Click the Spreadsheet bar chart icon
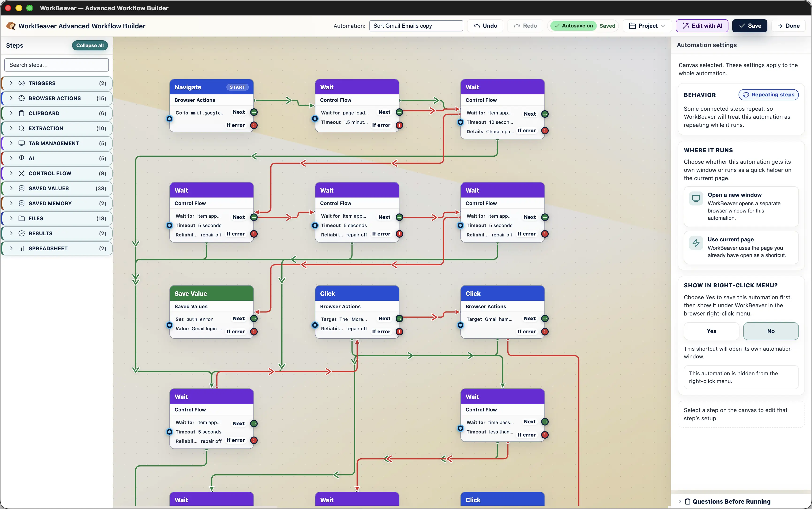Screen dimensions: 812x509 click(x=22, y=248)
